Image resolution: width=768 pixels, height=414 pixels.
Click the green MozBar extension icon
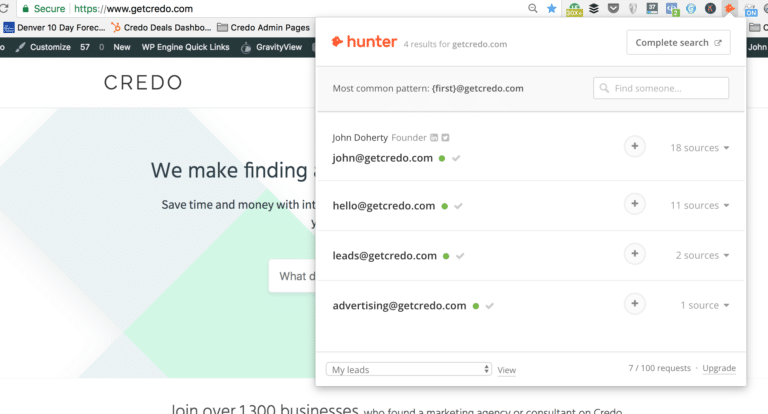pyautogui.click(x=574, y=9)
